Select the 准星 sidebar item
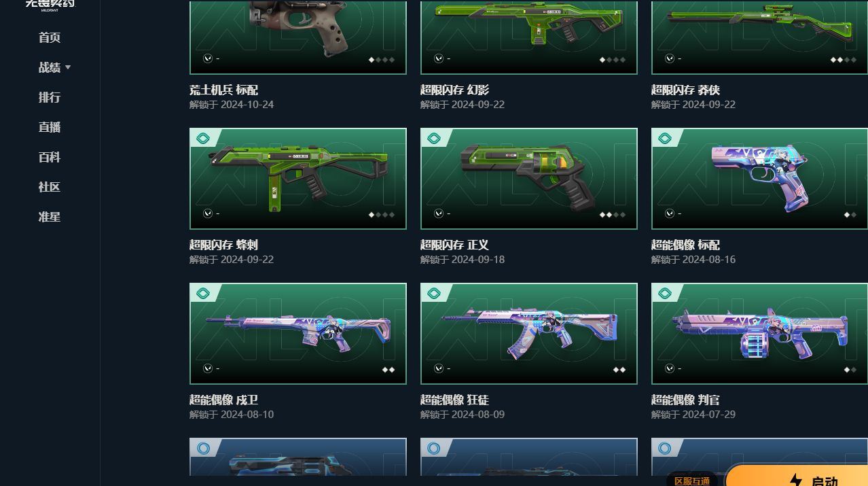Image resolution: width=868 pixels, height=486 pixels. pyautogui.click(x=50, y=217)
